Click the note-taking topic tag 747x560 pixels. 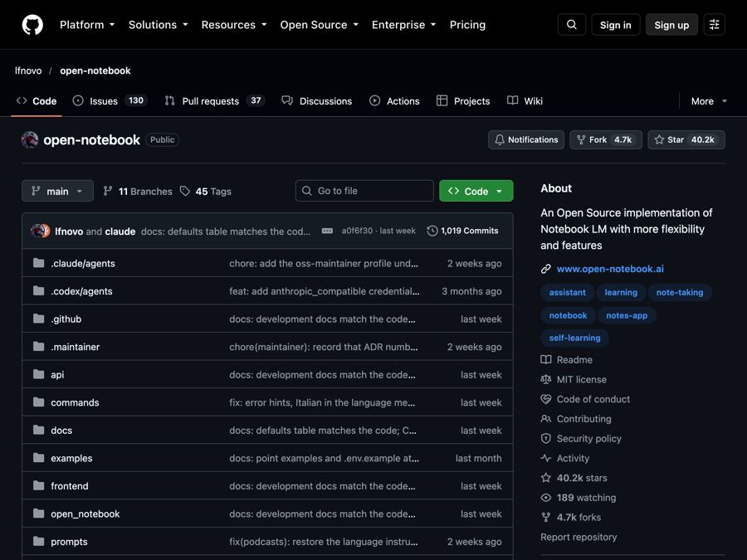pyautogui.click(x=679, y=292)
